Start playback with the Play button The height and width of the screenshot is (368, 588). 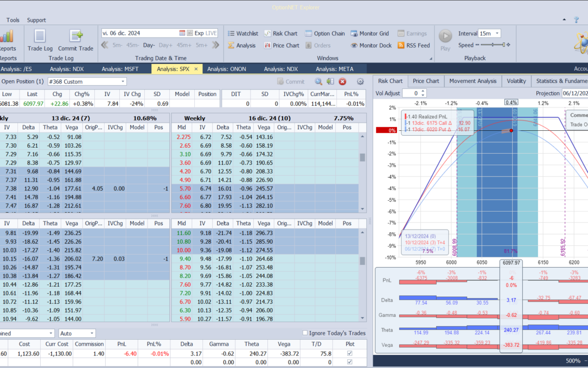tap(445, 40)
